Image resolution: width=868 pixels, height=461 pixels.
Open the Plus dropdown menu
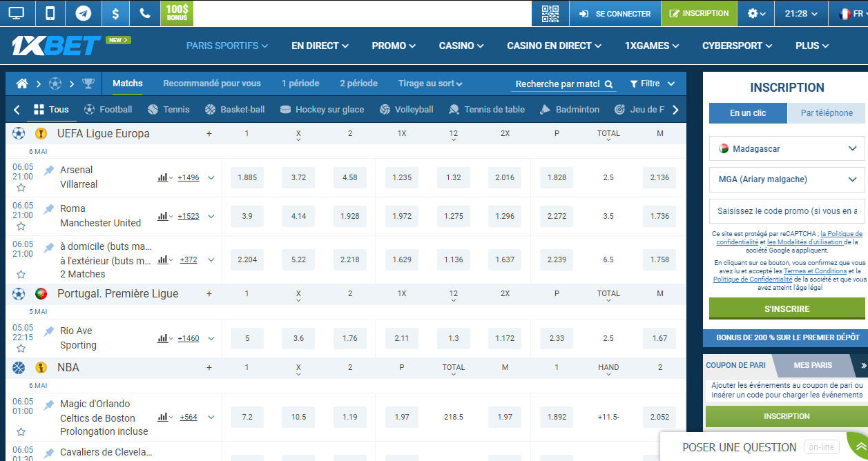click(812, 46)
